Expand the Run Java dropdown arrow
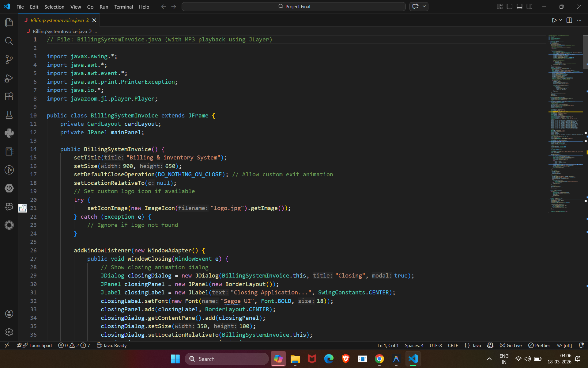Viewport: 588px width, 368px height. click(x=560, y=20)
